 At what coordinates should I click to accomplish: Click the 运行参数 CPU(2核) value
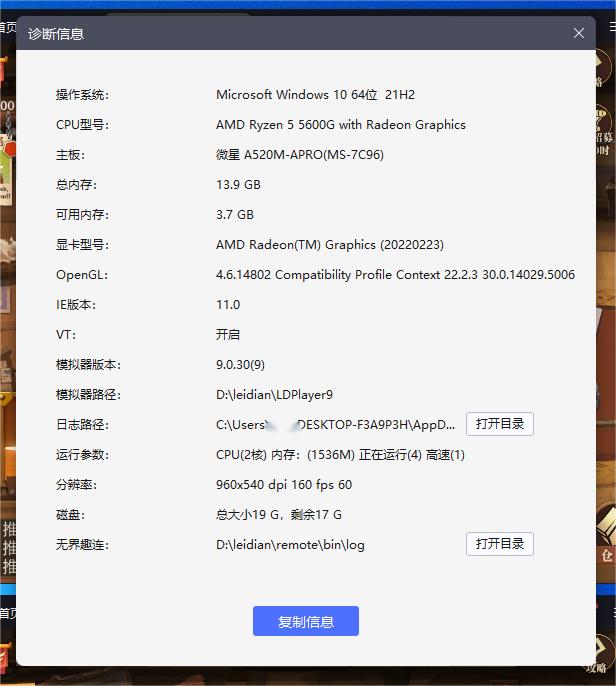pyautogui.click(x=340, y=455)
